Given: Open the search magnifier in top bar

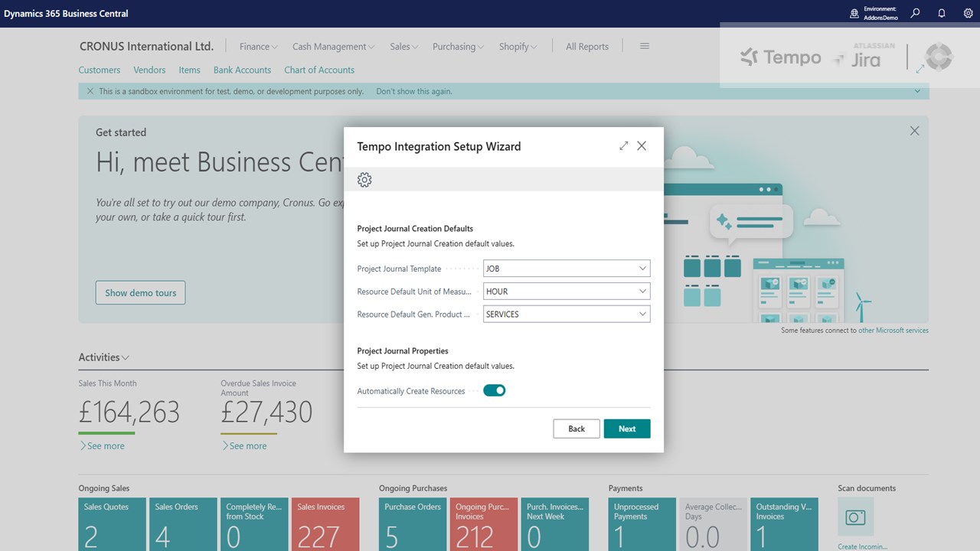Looking at the screenshot, I should (x=915, y=13).
